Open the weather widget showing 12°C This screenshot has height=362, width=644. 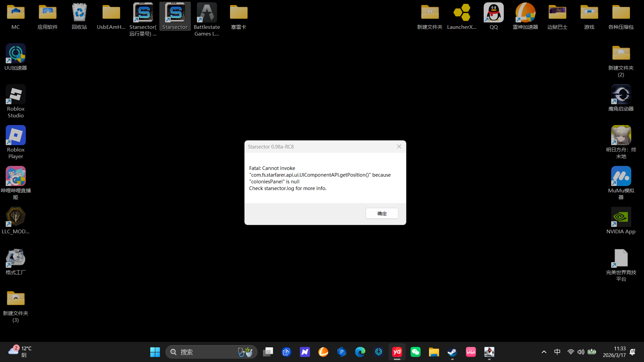click(20, 352)
